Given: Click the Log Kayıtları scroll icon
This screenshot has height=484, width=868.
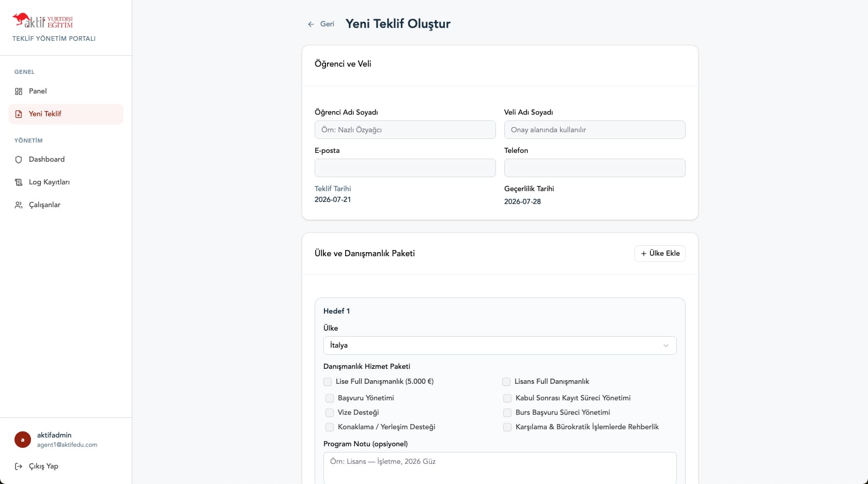Looking at the screenshot, I should click(x=19, y=182).
